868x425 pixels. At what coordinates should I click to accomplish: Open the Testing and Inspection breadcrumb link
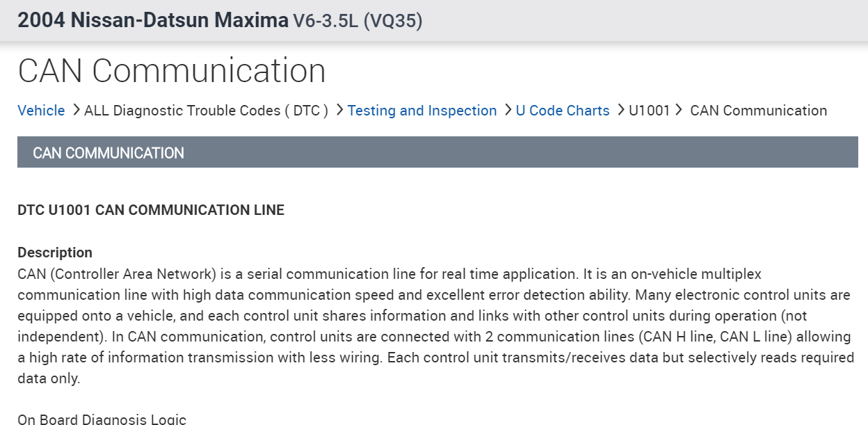tap(422, 111)
